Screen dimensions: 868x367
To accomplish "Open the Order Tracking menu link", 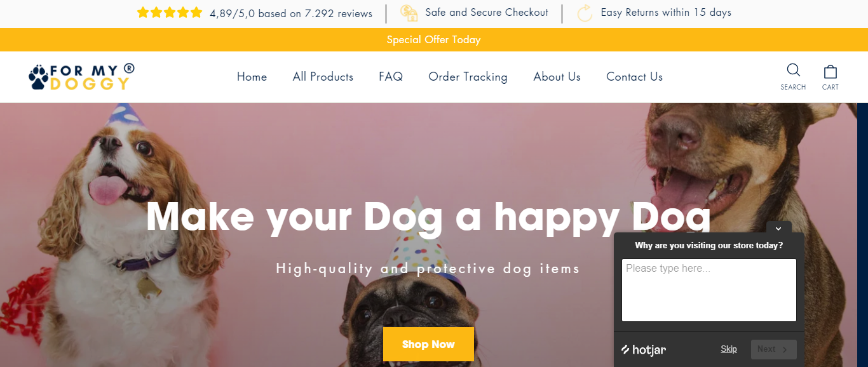I will tap(468, 77).
